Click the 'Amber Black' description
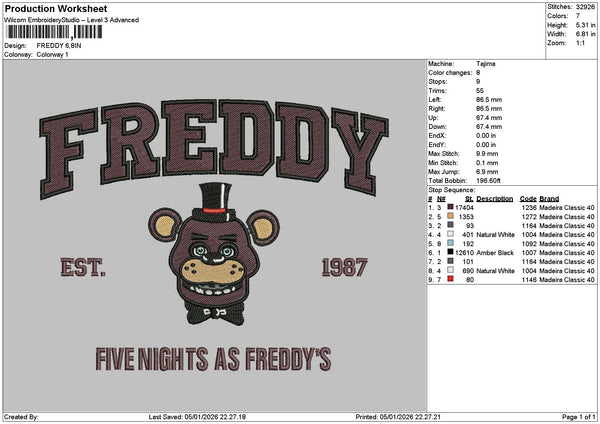Screen dimensions: 600x424 tap(495, 253)
